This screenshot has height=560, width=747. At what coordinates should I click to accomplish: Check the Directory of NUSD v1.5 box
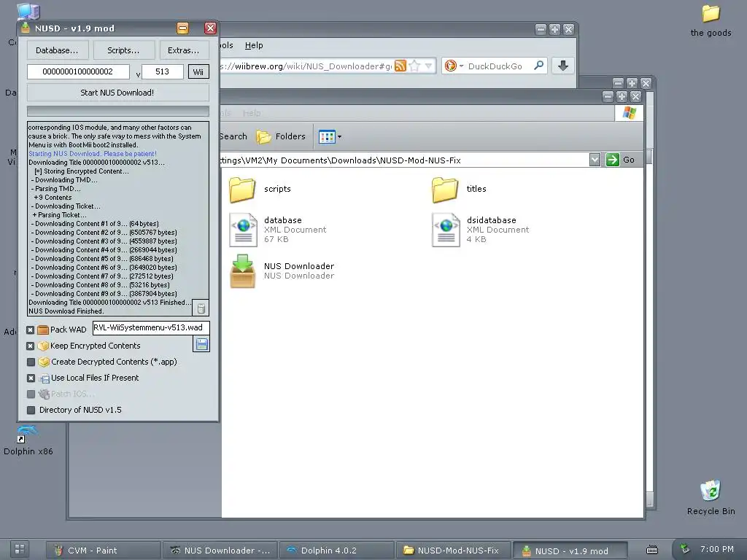pos(31,410)
